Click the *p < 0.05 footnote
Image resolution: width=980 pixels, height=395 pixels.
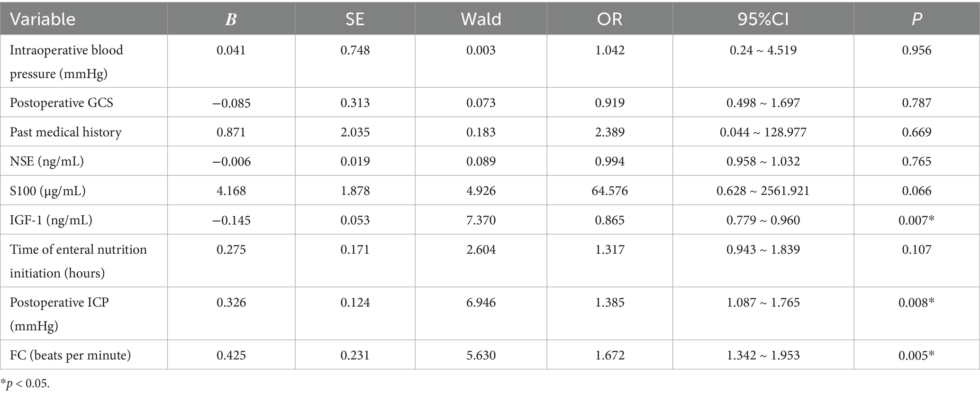tap(25, 384)
